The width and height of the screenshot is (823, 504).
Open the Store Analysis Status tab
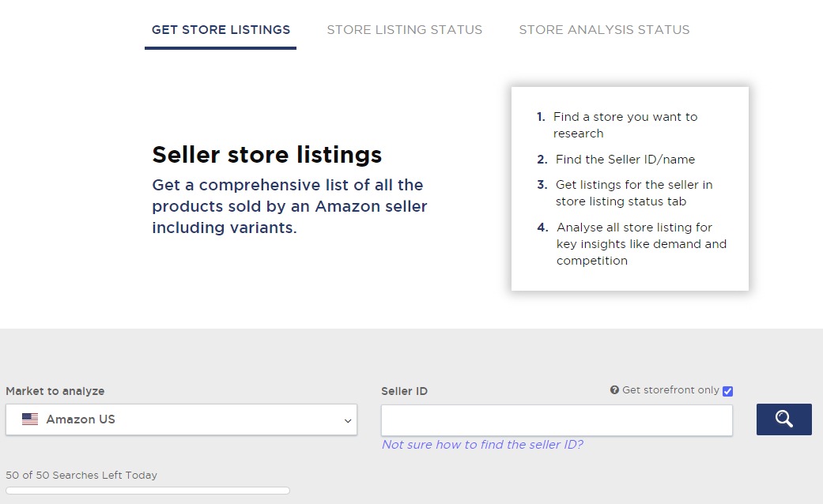tap(604, 29)
